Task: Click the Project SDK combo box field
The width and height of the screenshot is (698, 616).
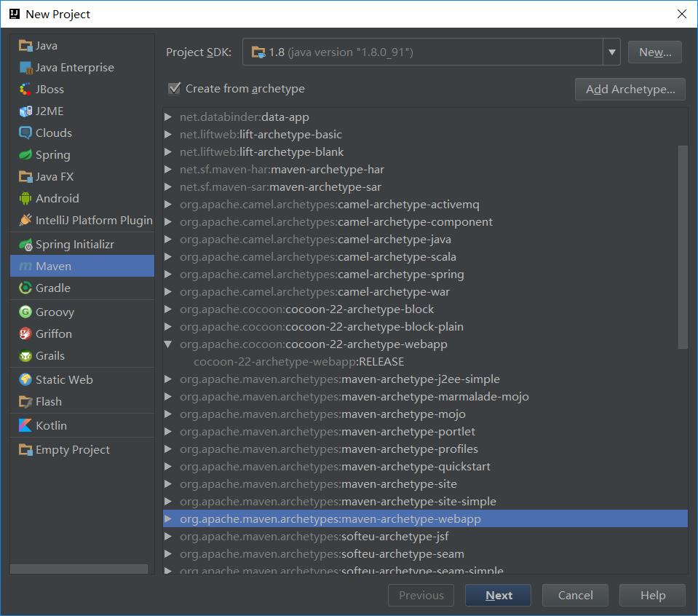Action: 431,52
